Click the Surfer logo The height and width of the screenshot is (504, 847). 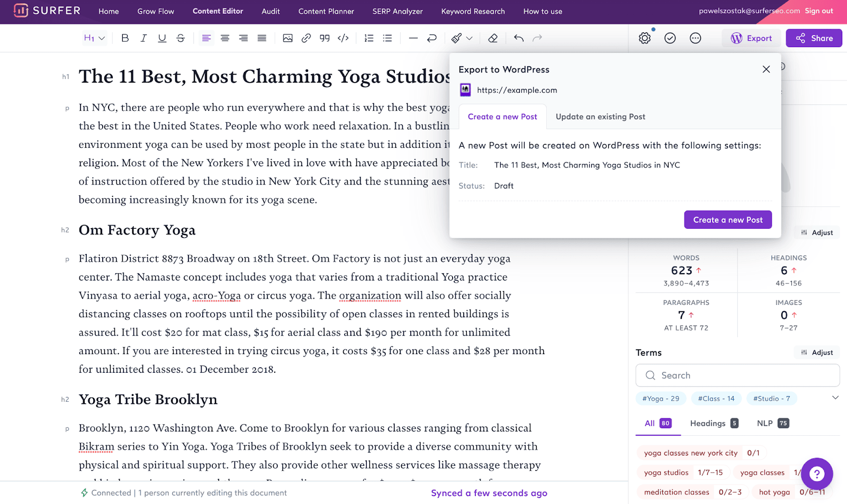tap(47, 11)
